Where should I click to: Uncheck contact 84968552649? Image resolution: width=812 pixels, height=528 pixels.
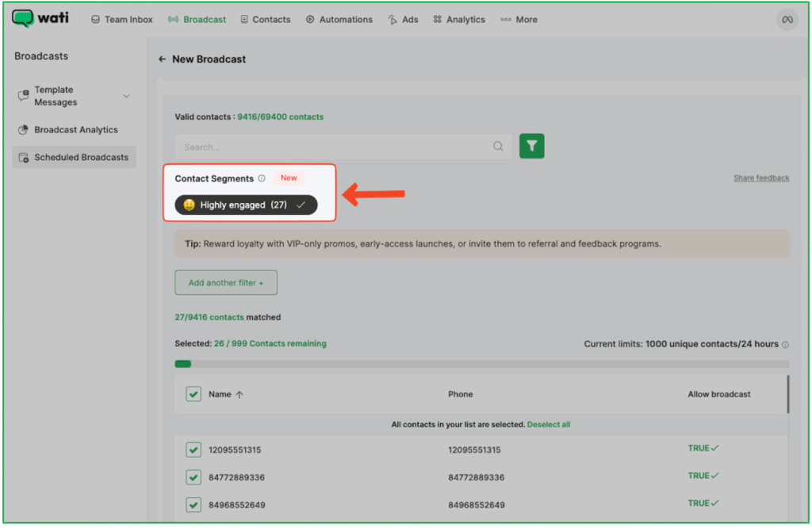click(193, 504)
